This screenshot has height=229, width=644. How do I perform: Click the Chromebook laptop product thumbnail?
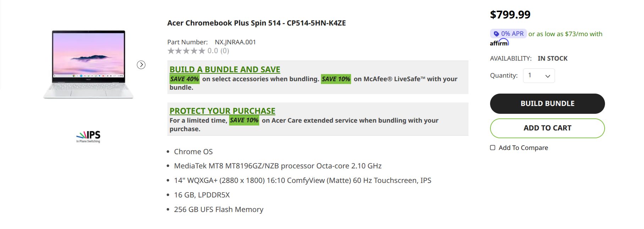click(x=88, y=65)
